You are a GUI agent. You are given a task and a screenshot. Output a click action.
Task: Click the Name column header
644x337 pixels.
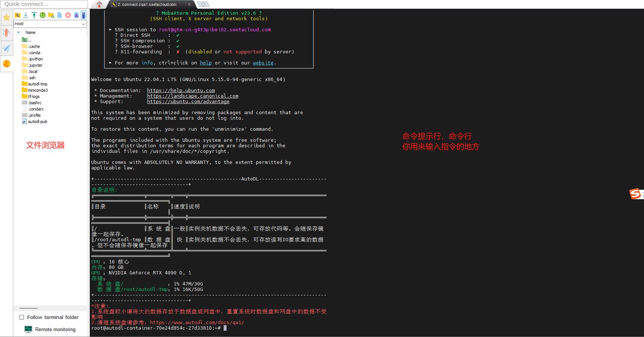[x=31, y=32]
